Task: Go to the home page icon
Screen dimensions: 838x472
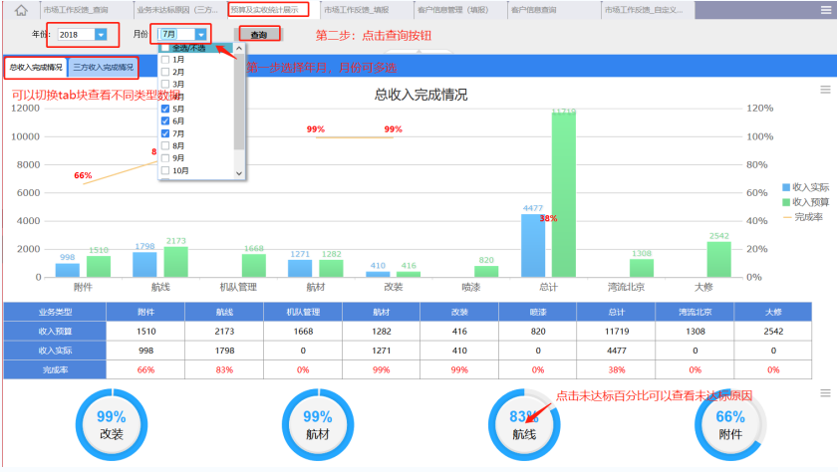Action: tap(21, 10)
